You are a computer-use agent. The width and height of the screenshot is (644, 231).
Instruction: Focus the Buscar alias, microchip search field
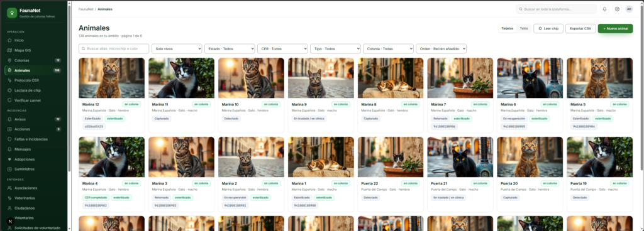coord(114,48)
